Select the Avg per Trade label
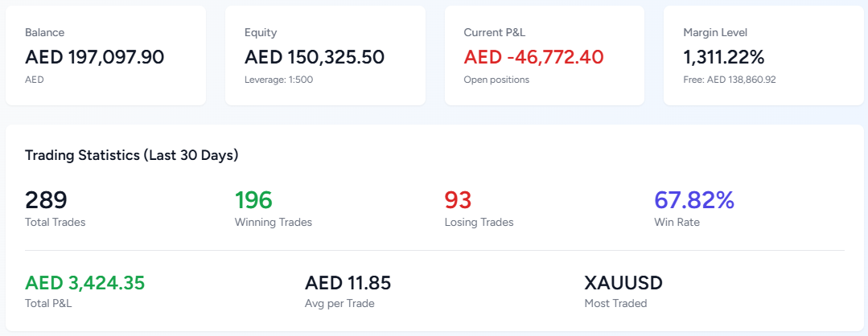Image resolution: width=868 pixels, height=336 pixels. click(x=339, y=303)
